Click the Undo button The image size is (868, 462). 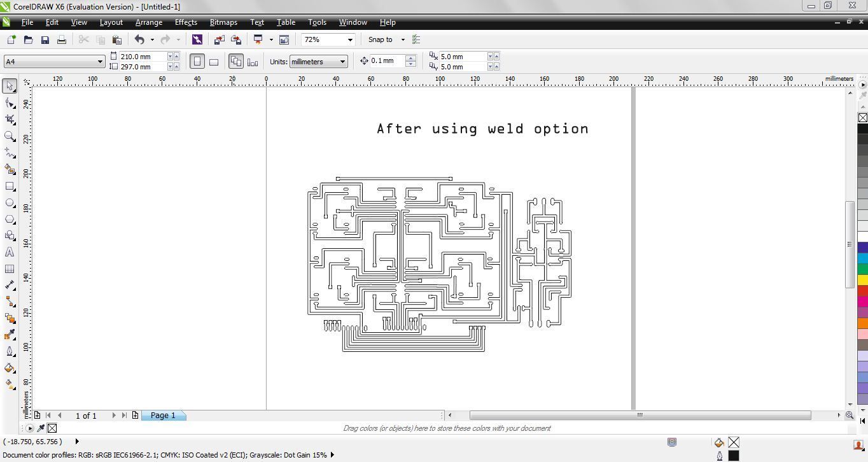pos(139,39)
